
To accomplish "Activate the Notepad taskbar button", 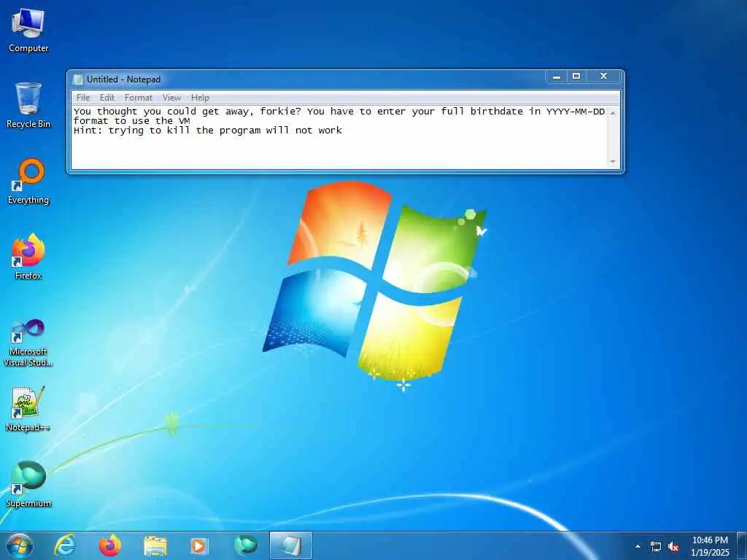I will tap(290, 545).
